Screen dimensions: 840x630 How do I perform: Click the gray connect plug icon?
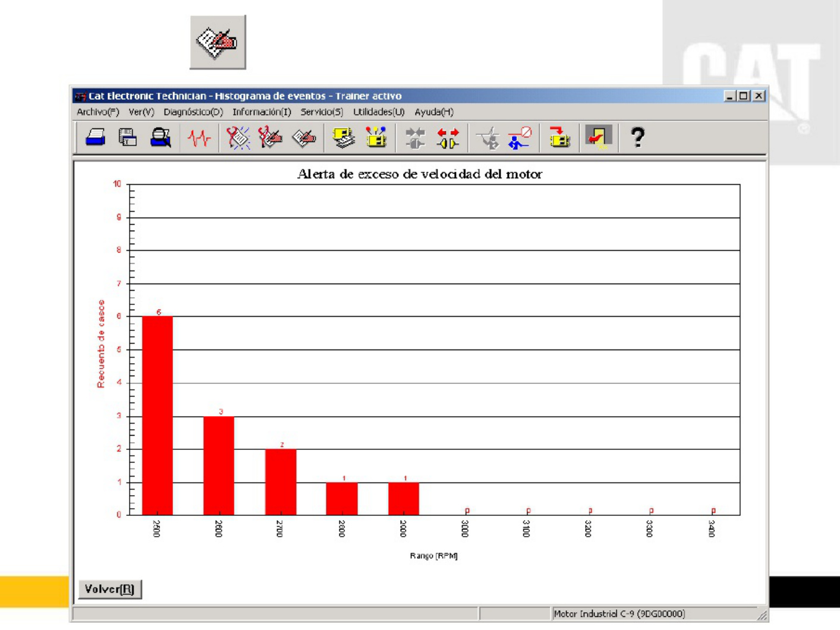(415, 138)
